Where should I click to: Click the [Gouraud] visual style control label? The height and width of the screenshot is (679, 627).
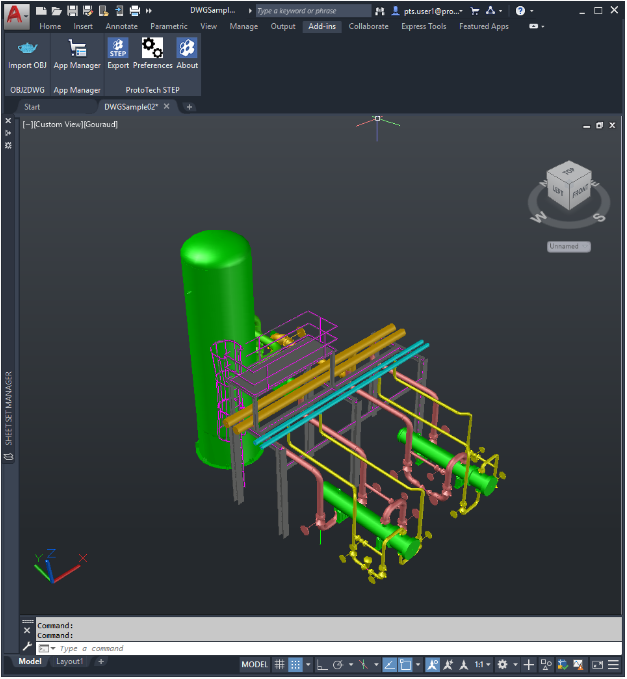coord(100,125)
